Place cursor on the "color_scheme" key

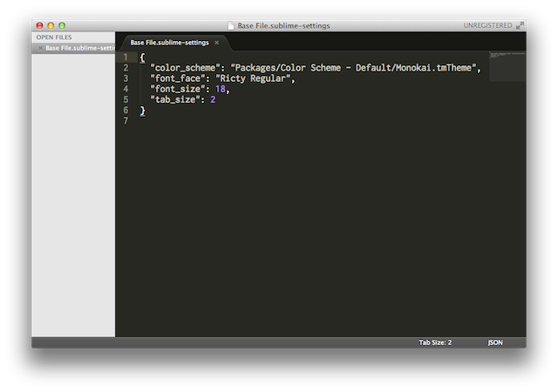pyautogui.click(x=187, y=68)
